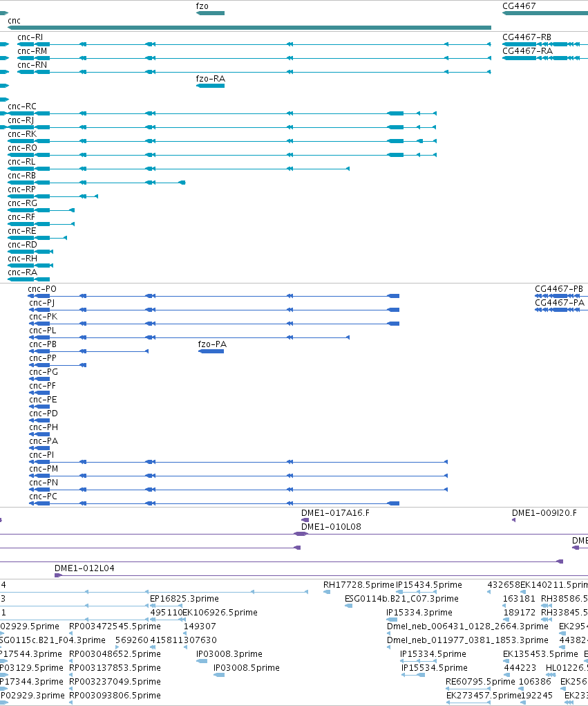Select the cnc-PH protein label
588x706 pixels.
(44, 427)
